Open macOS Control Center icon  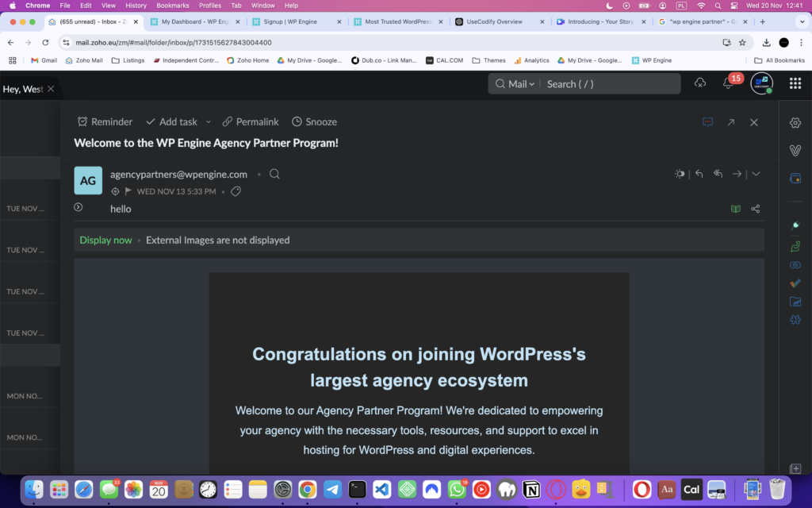coord(734,6)
